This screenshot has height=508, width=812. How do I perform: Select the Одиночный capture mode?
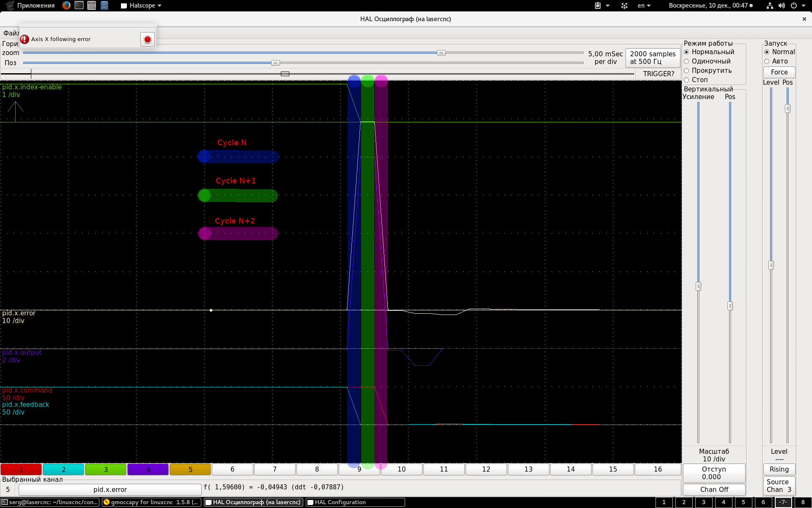[687, 61]
